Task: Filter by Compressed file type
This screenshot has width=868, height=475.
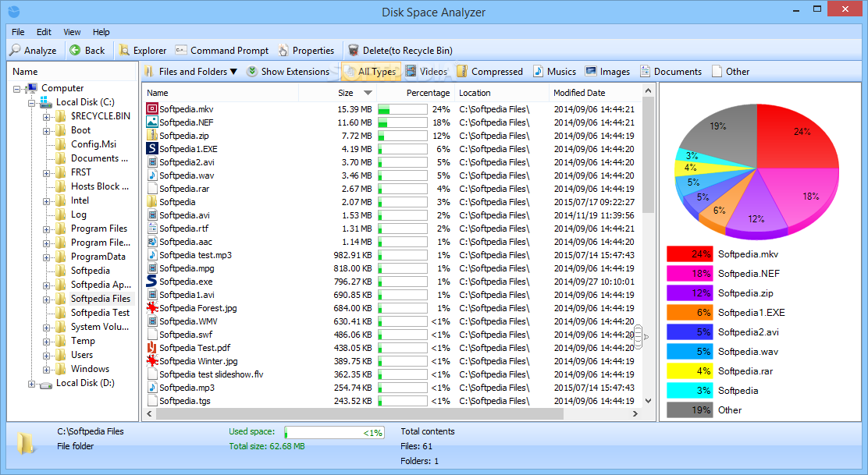Action: (x=490, y=71)
